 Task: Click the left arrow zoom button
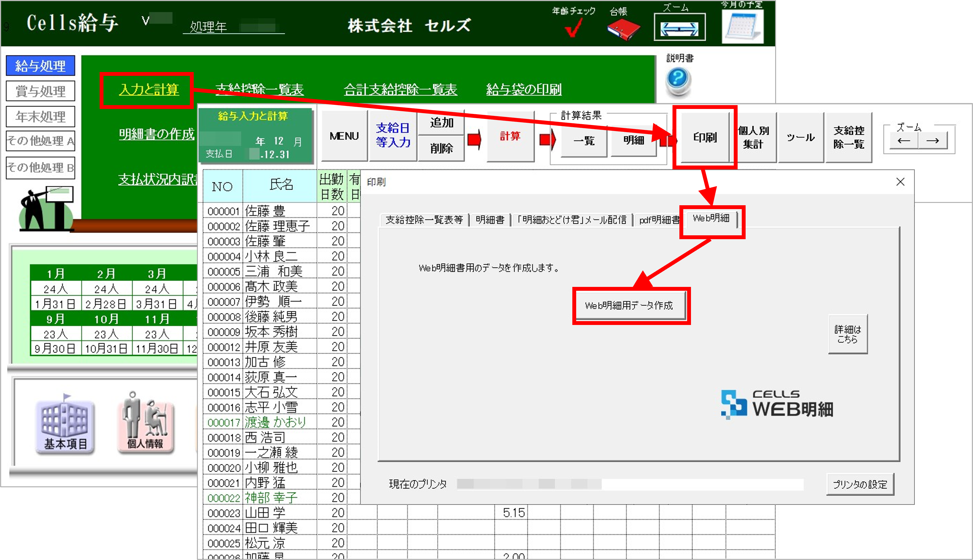(x=904, y=141)
